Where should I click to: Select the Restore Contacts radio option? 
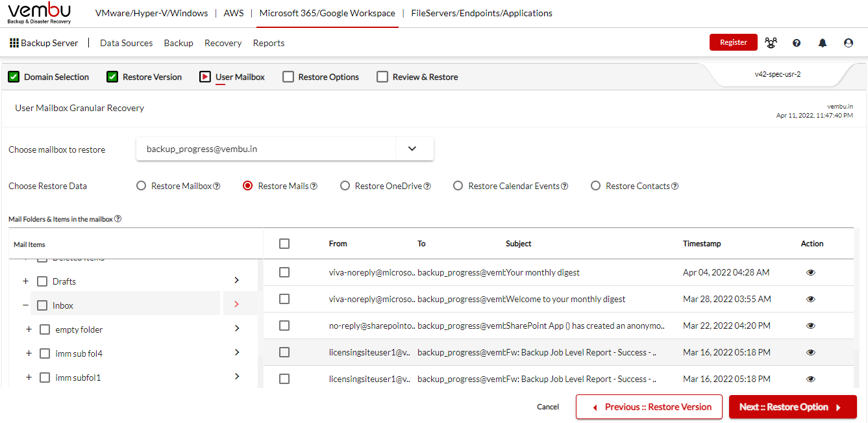coord(595,186)
